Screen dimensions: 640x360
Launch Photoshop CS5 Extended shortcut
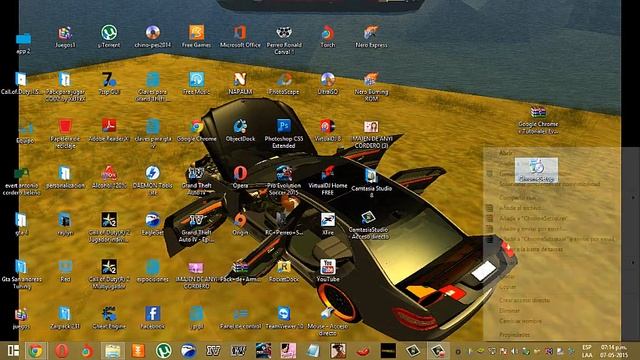pos(284,133)
